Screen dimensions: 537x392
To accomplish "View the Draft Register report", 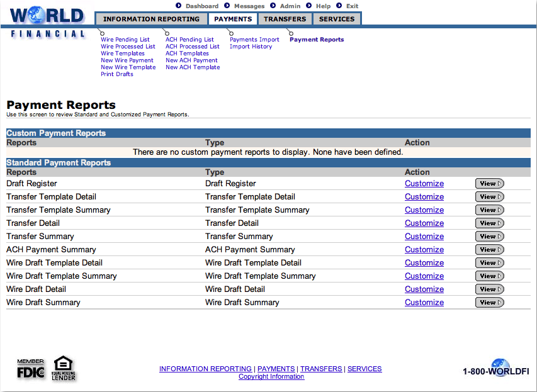I will click(x=489, y=184).
